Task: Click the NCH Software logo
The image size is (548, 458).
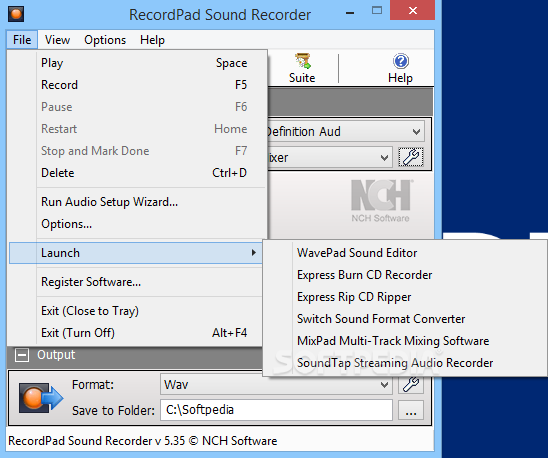Action: click(x=381, y=201)
